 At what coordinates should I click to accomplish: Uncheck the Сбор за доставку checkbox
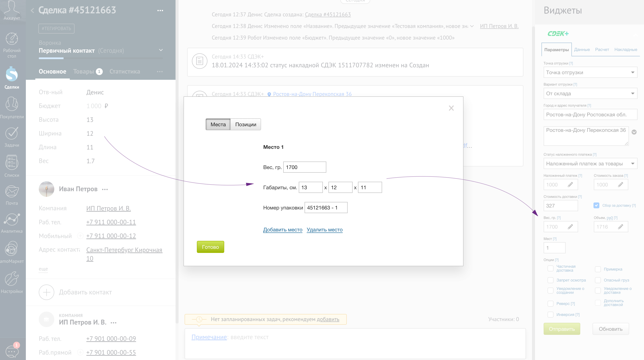pyautogui.click(x=596, y=205)
